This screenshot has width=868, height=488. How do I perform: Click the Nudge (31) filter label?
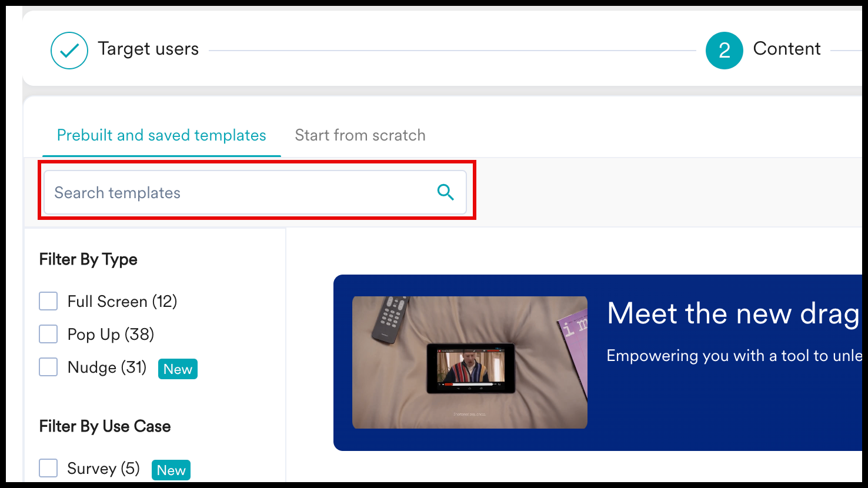tap(107, 367)
